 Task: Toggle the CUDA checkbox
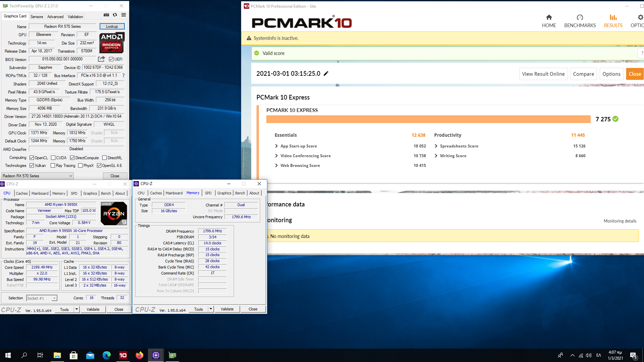53,158
